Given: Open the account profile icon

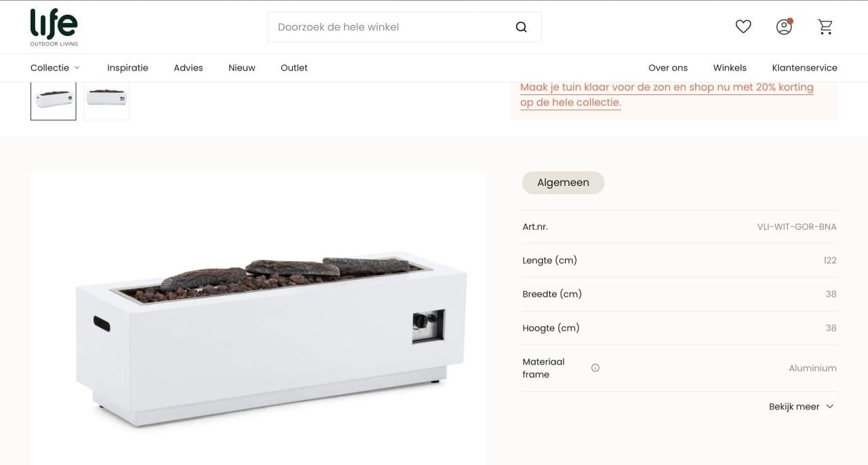Looking at the screenshot, I should coord(784,26).
